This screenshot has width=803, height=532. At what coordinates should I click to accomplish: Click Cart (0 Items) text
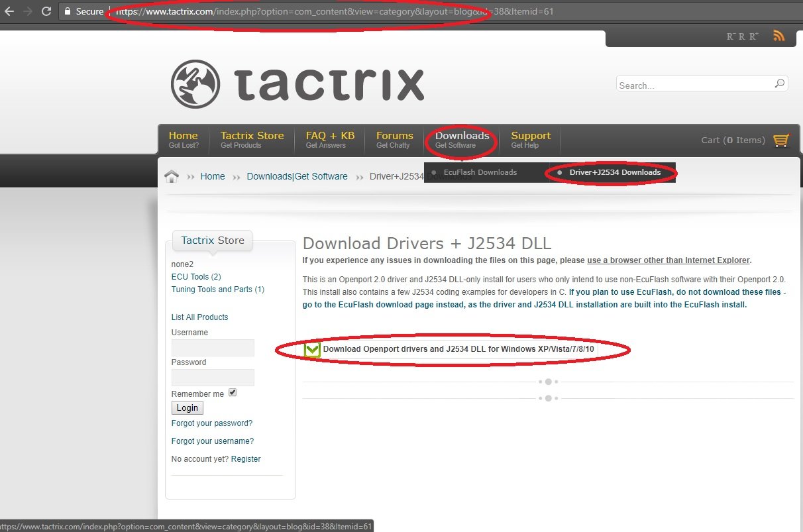(x=733, y=140)
